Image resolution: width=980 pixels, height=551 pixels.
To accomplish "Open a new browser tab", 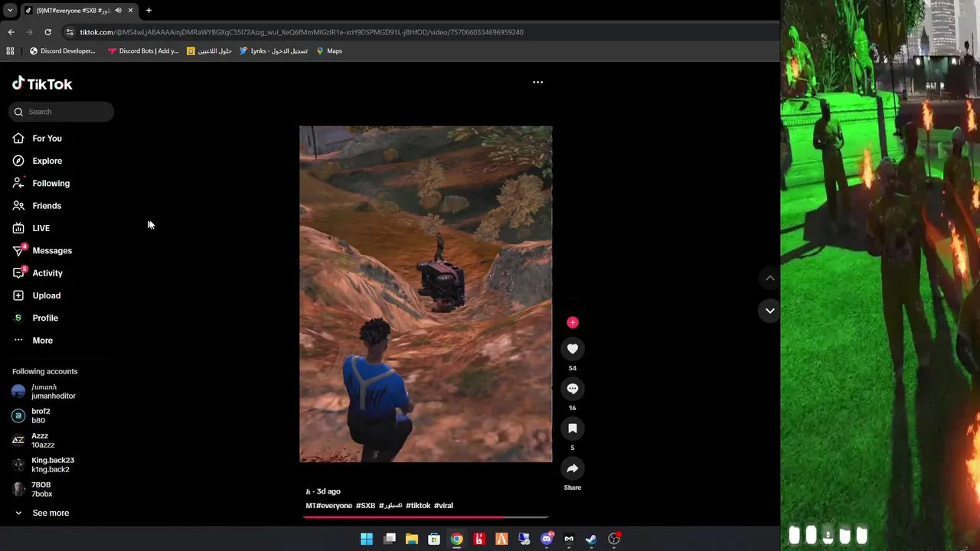I will (x=149, y=11).
